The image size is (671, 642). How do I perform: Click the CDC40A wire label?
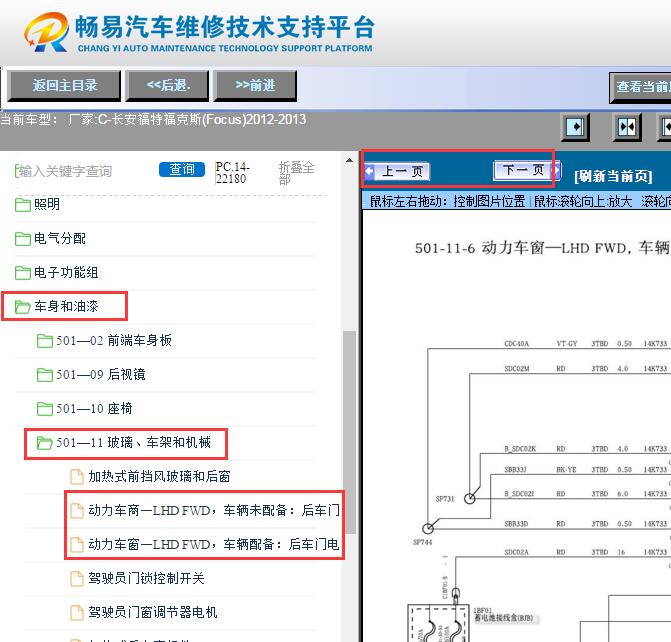[517, 344]
